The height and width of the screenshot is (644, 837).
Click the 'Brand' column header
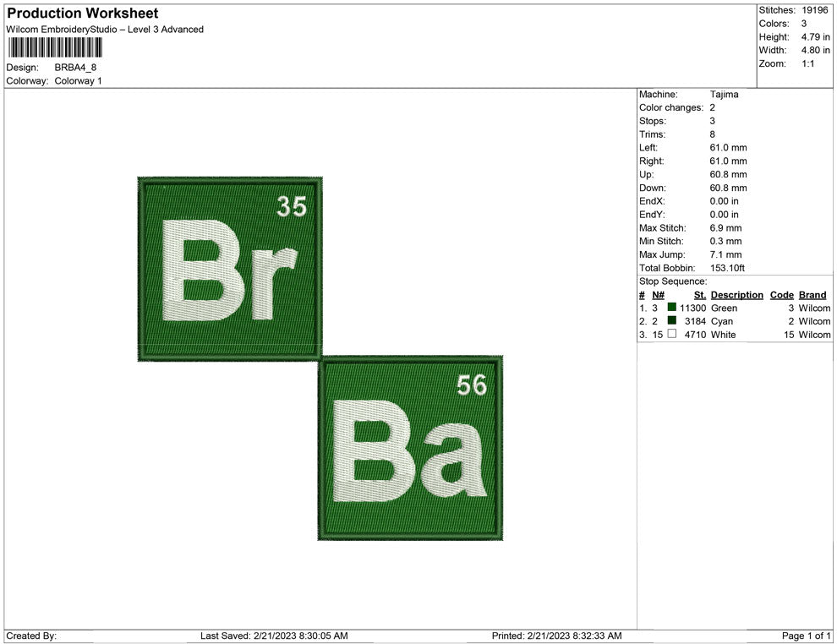point(812,295)
